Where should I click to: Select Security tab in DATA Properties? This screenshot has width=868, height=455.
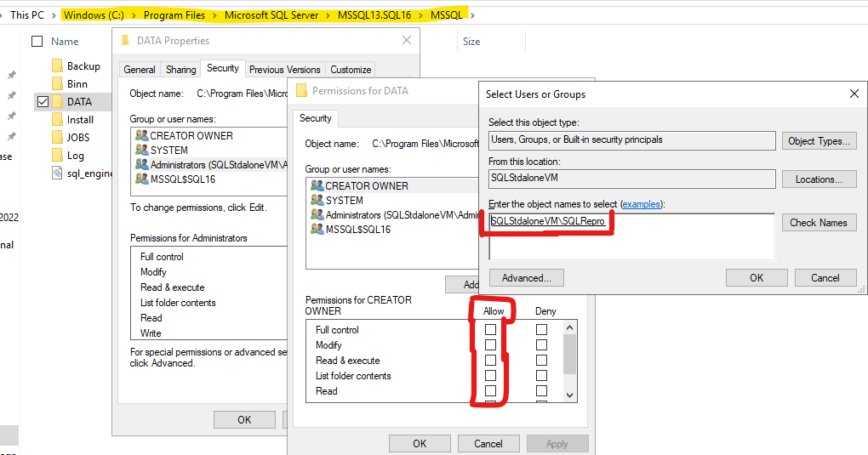click(x=223, y=68)
